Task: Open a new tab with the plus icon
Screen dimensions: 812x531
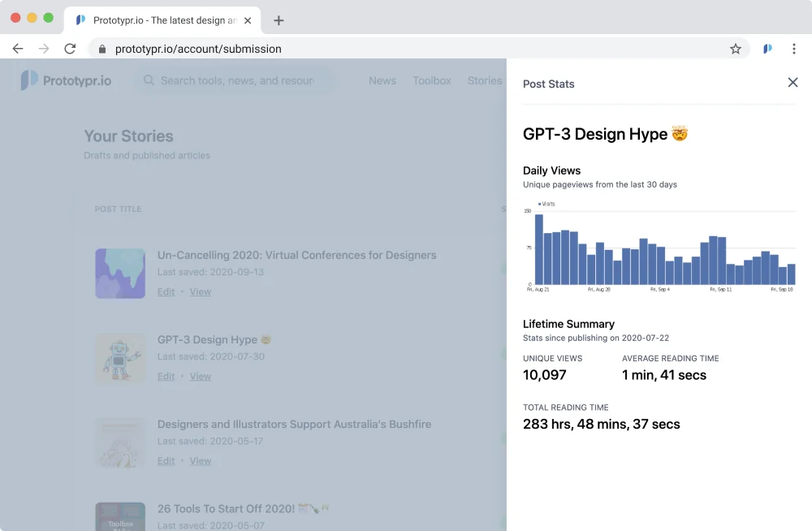Action: (279, 19)
